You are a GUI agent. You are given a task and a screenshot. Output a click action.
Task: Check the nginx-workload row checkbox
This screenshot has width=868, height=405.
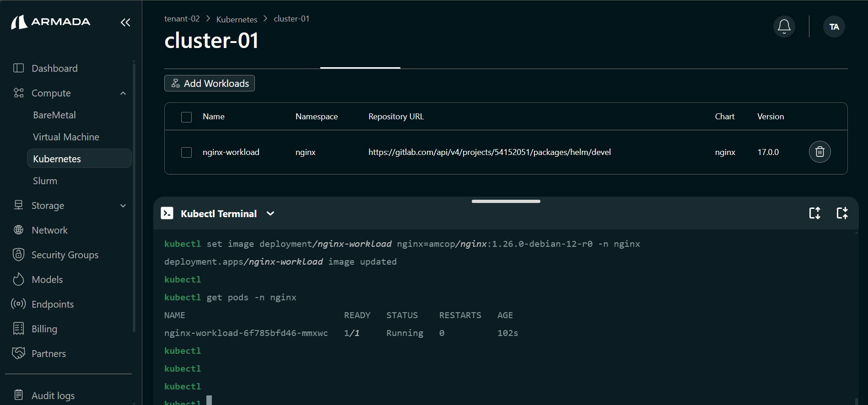pyautogui.click(x=186, y=152)
